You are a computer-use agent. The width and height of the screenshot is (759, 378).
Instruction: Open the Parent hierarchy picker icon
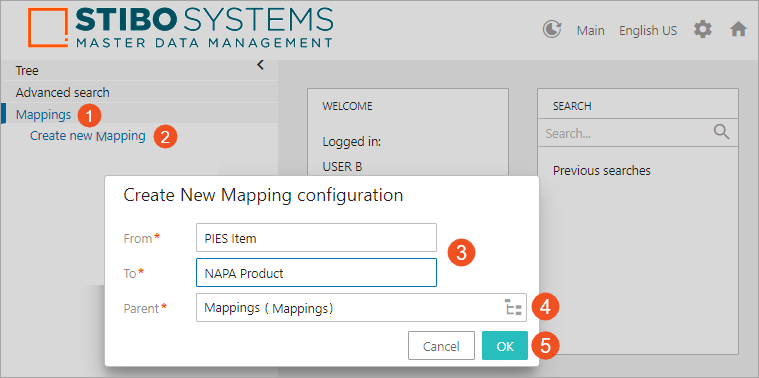tap(514, 308)
